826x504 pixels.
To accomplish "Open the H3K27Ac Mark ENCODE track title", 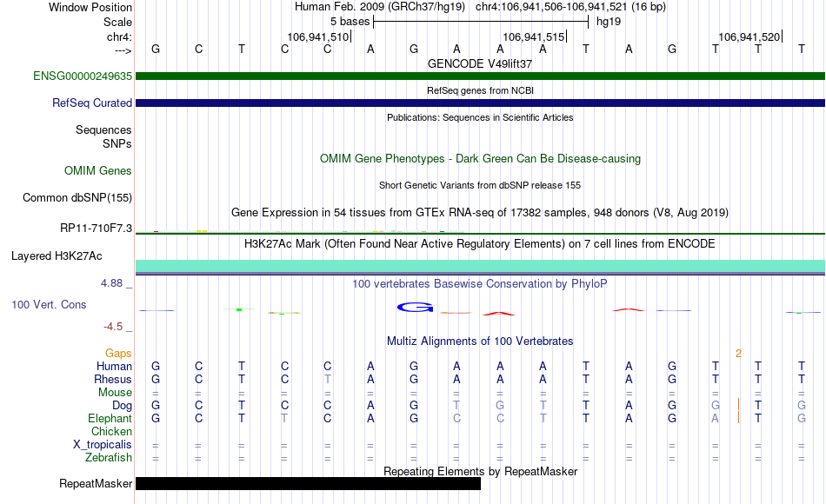I will point(480,244).
